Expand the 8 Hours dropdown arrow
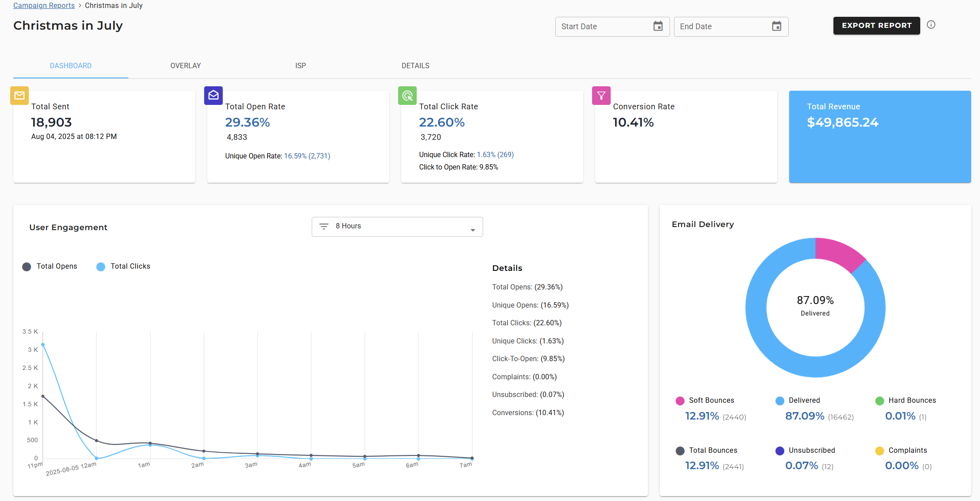Image resolution: width=980 pixels, height=501 pixels. (473, 230)
